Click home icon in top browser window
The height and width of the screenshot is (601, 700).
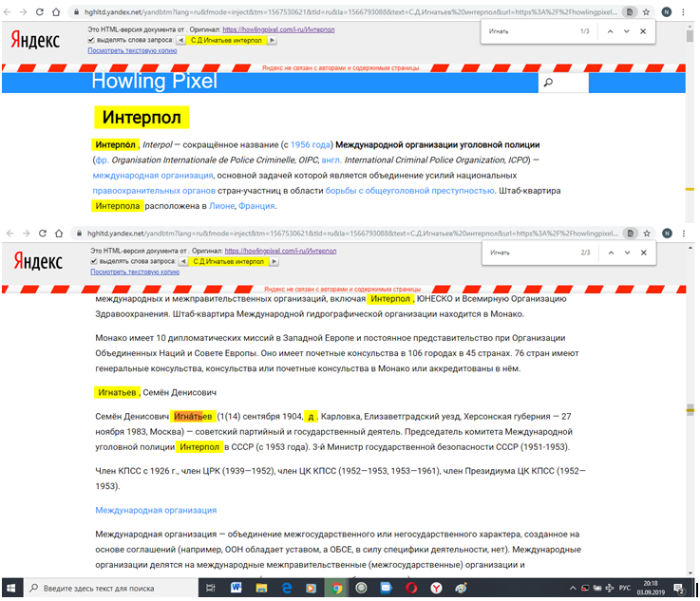[x=56, y=12]
